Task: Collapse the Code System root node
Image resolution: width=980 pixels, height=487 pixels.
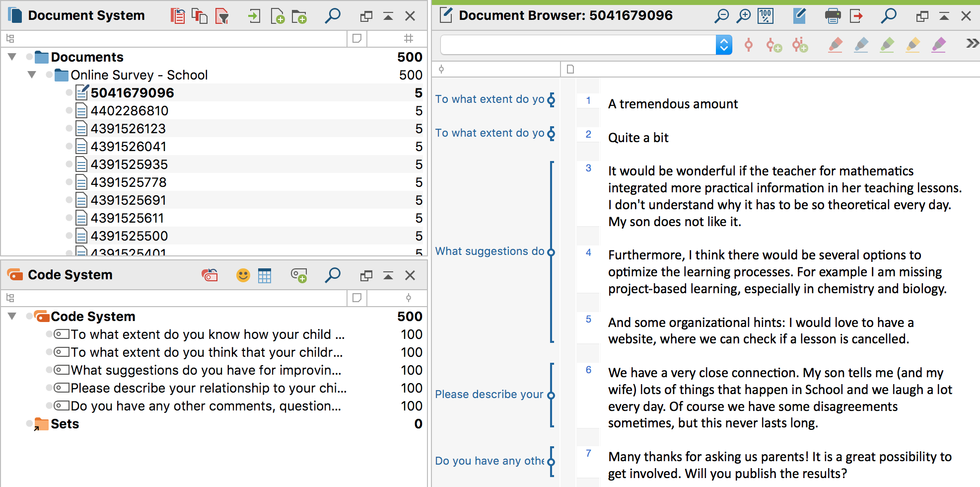Action: click(12, 316)
